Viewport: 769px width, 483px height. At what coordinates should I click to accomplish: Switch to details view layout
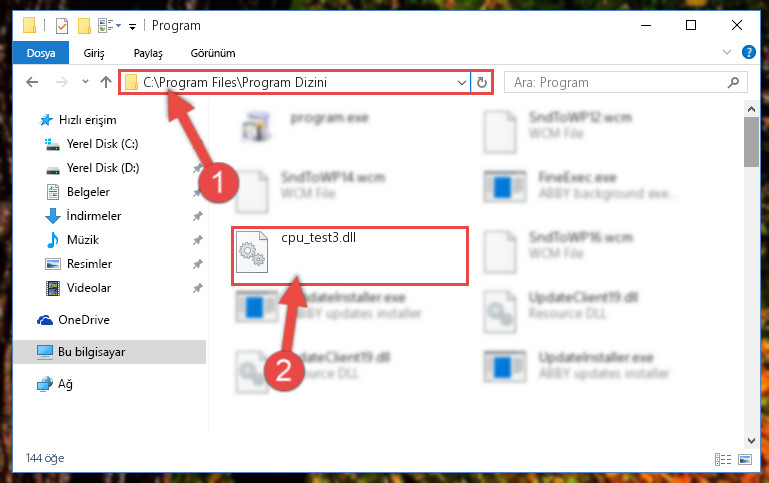point(723,459)
